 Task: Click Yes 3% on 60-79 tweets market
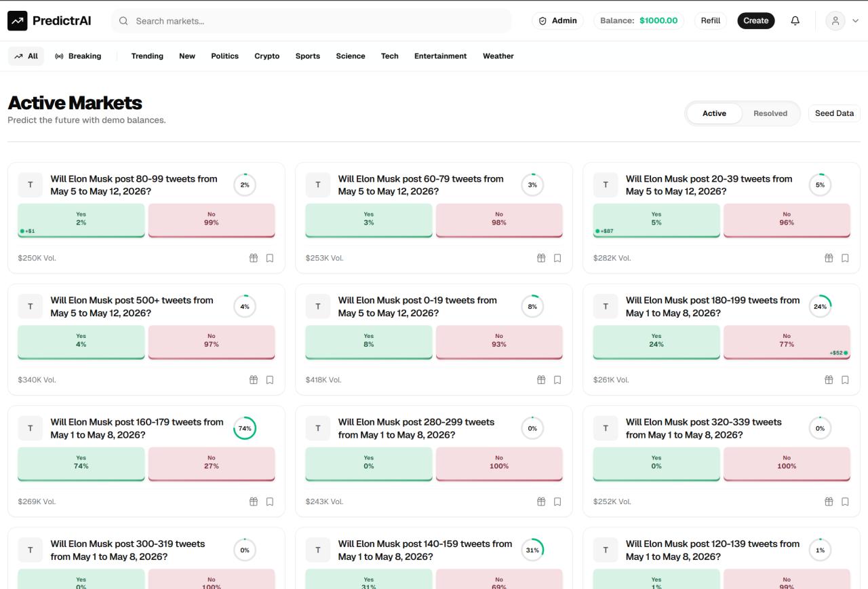(369, 220)
